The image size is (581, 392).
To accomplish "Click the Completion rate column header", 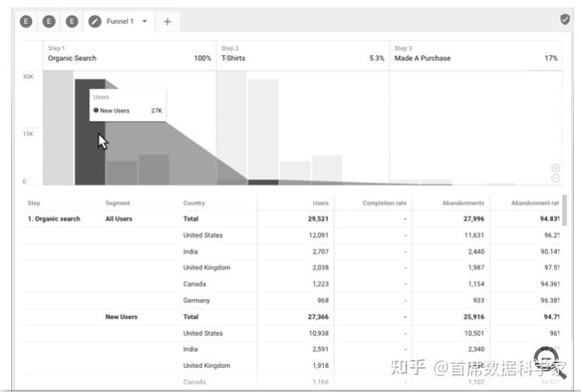I will click(x=384, y=203).
